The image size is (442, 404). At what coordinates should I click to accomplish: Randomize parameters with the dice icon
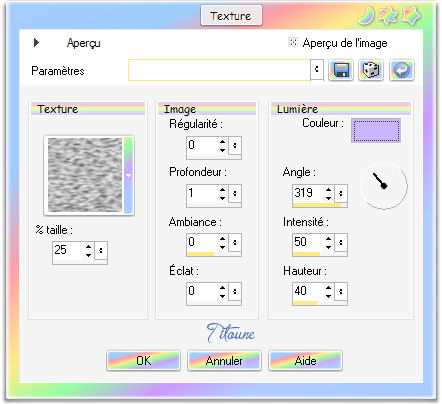371,70
